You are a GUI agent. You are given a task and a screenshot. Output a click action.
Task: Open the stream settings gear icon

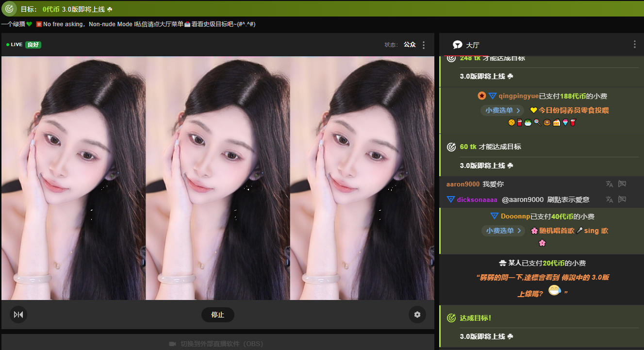click(x=417, y=315)
